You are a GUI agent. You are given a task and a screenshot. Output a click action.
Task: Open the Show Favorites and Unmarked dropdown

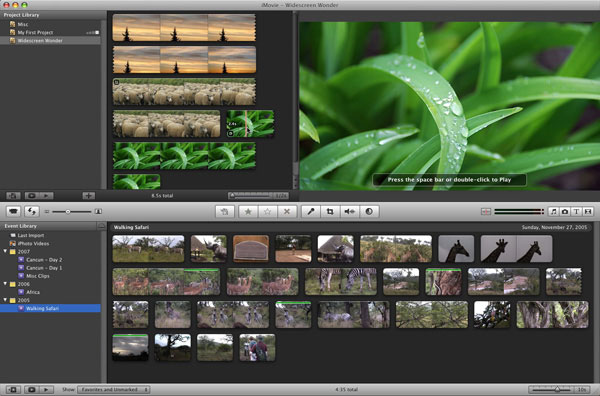click(x=114, y=389)
